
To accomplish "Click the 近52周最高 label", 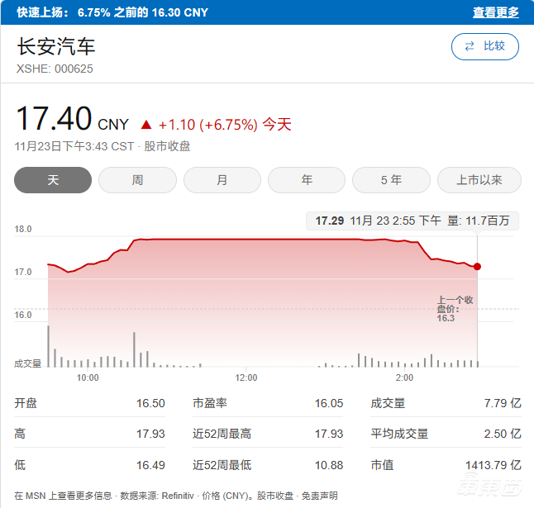I will pyautogui.click(x=222, y=434).
